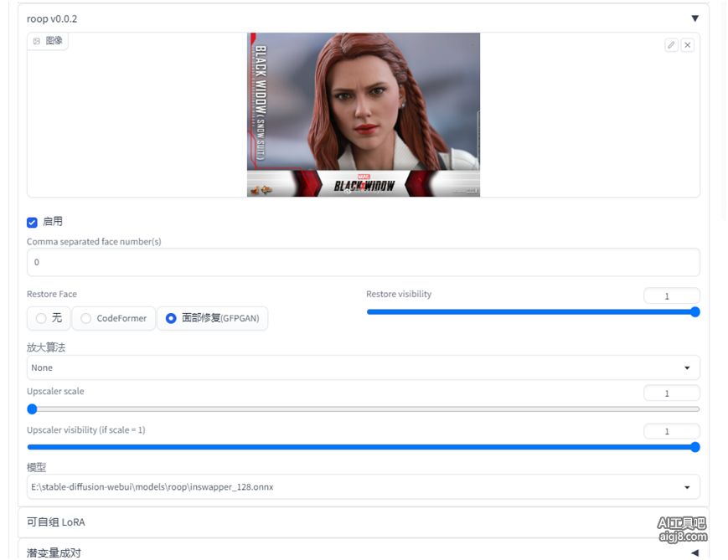Adjust the Upscaler scale slider handle
The height and width of the screenshot is (560, 728).
32,408
